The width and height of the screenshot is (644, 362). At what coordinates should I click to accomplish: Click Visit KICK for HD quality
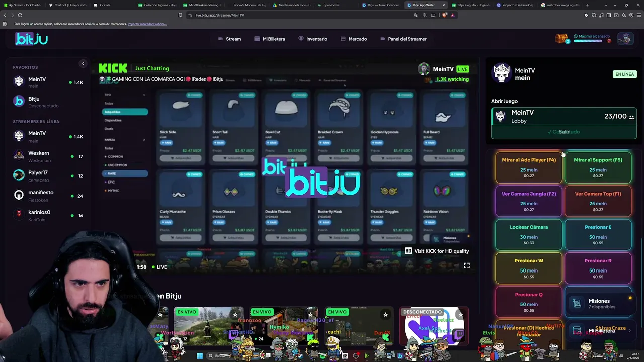[x=441, y=251]
